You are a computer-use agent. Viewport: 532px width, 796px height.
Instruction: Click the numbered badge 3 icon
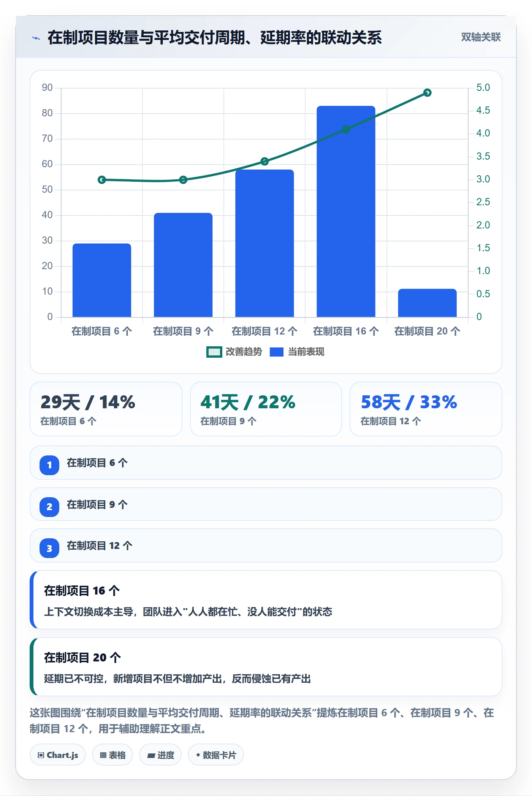[x=49, y=549]
